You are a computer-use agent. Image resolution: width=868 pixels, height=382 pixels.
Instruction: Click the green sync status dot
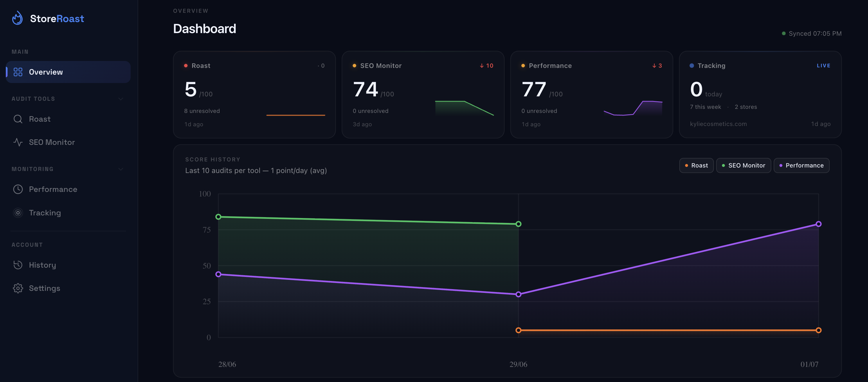[784, 33]
